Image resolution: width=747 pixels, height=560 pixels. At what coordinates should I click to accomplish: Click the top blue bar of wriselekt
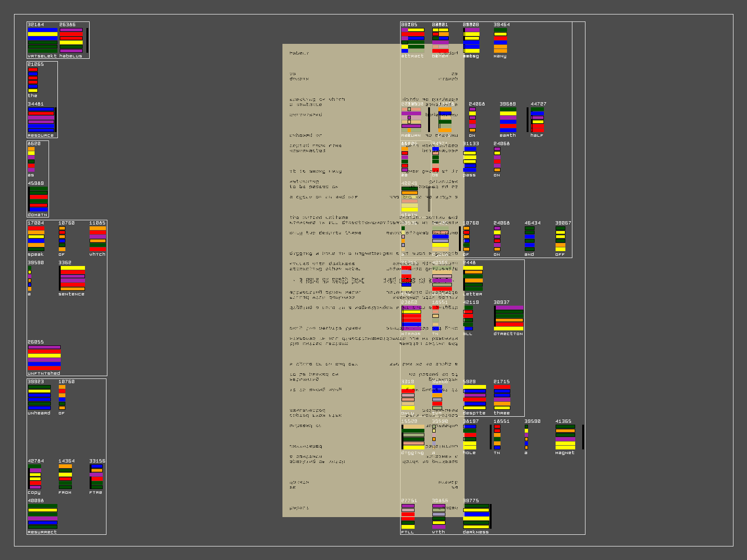(x=42, y=30)
